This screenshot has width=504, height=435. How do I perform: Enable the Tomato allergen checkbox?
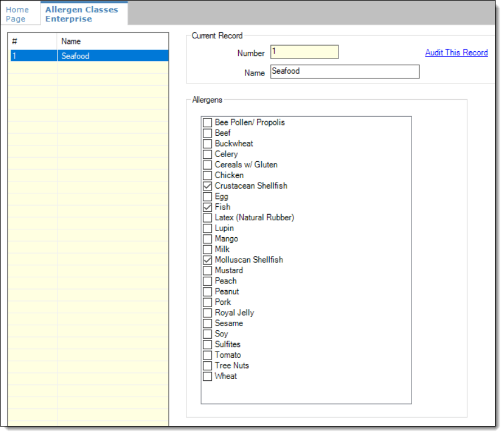coord(207,355)
